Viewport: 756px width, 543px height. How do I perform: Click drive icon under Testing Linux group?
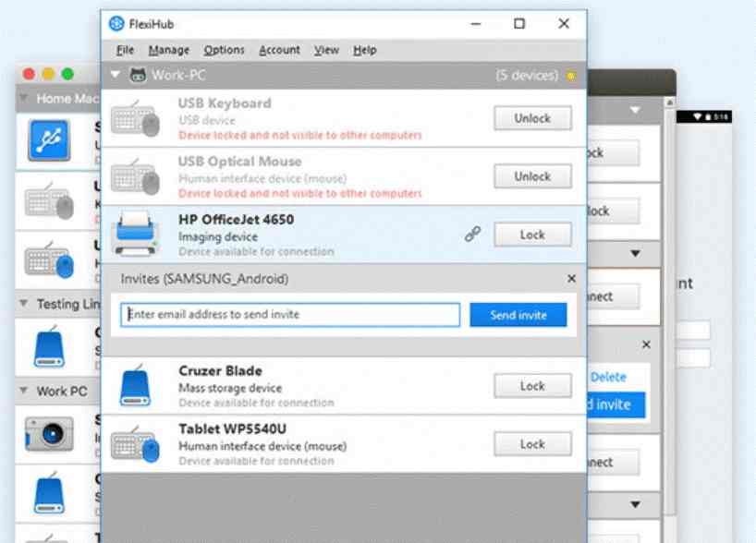pos(49,347)
